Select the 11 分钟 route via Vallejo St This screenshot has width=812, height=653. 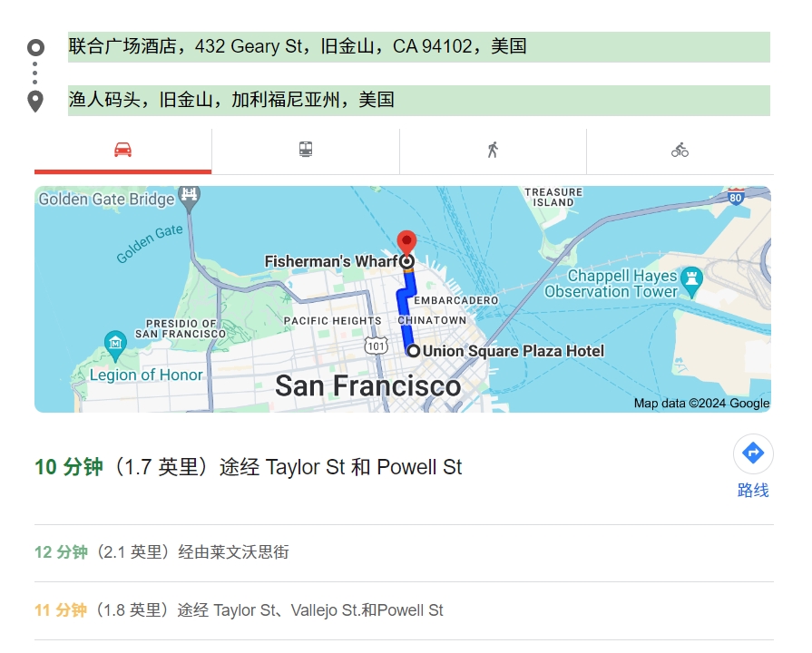239,610
